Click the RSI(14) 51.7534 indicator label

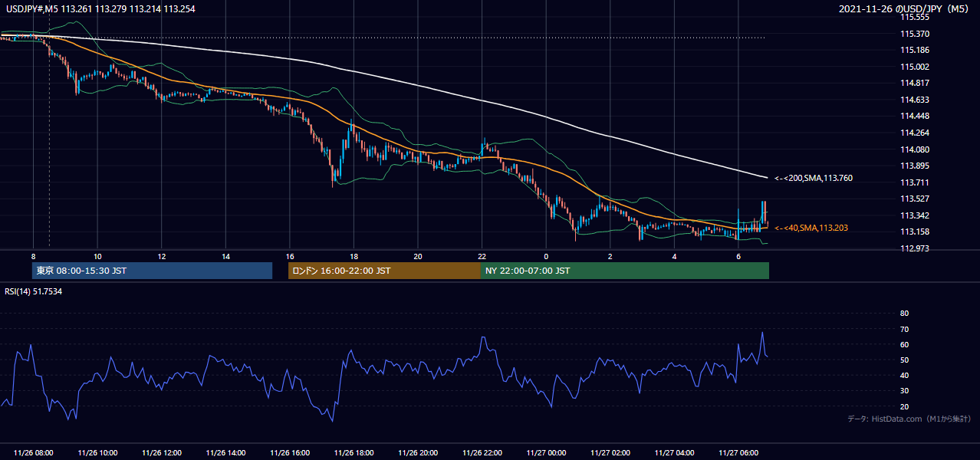[34, 292]
